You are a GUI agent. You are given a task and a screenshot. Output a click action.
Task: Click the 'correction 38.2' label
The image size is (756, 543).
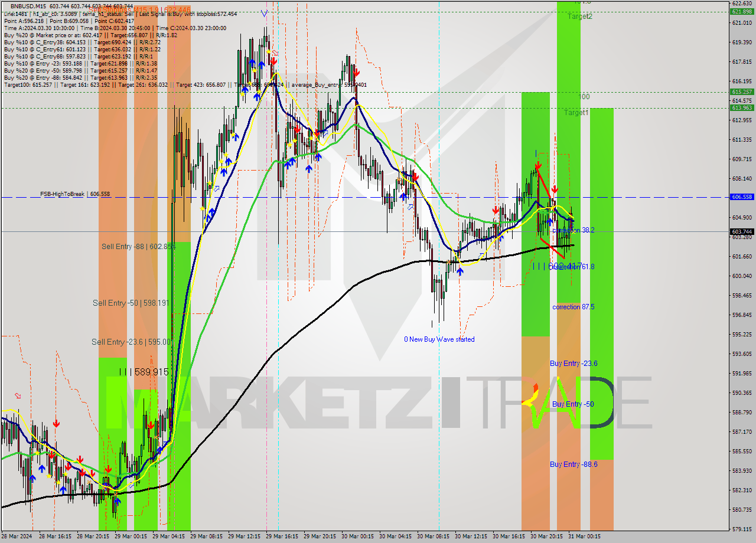click(x=573, y=230)
